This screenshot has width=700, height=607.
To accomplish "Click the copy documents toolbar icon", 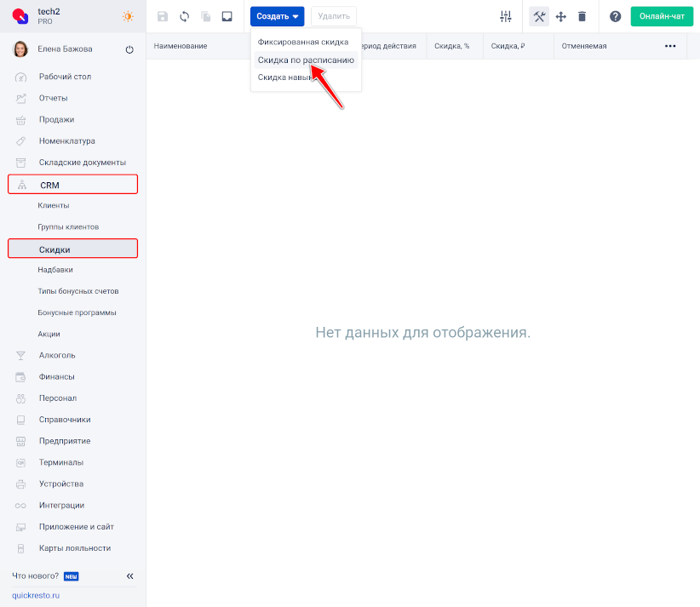I will [206, 16].
